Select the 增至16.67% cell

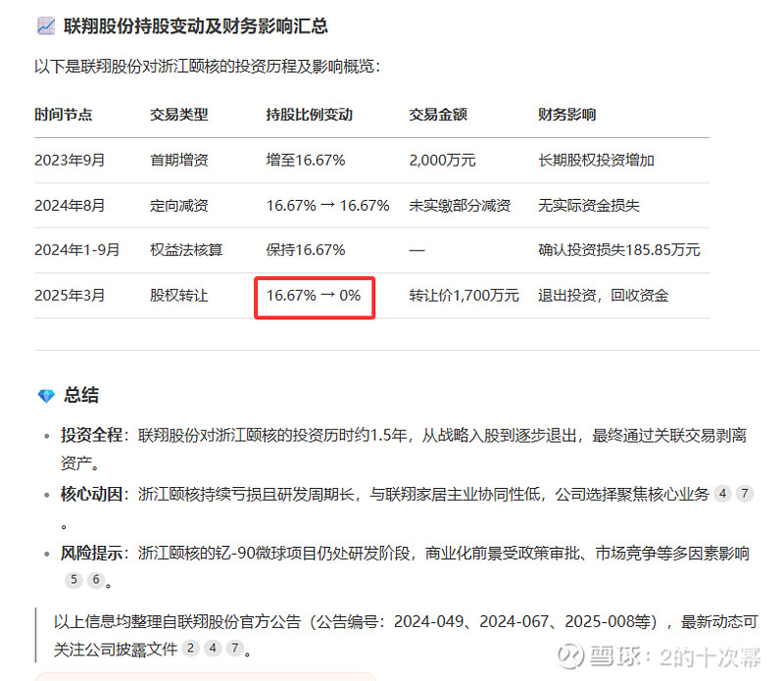tap(306, 160)
